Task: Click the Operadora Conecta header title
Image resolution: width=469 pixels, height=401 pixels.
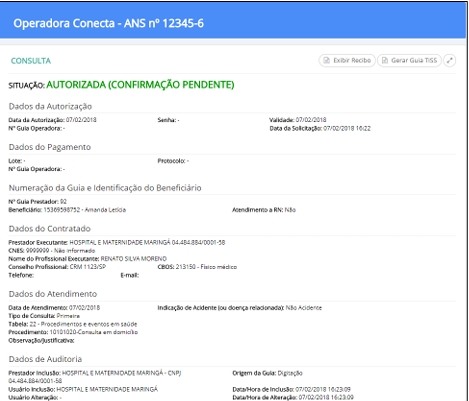Action: coord(108,23)
